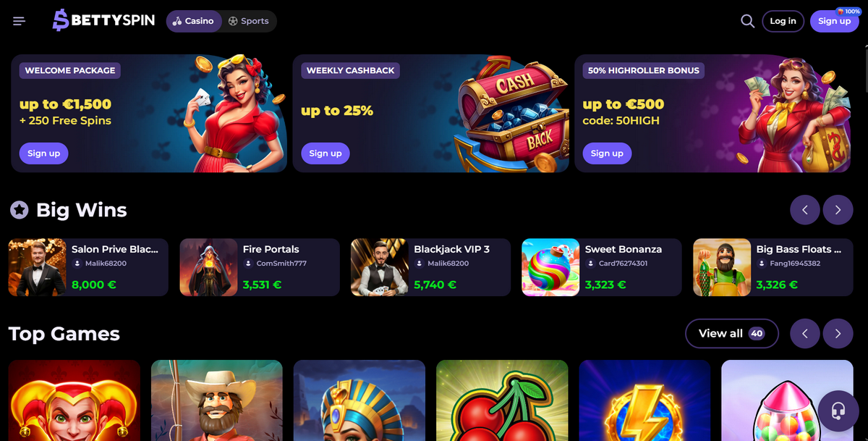Sign up on the Highroller Bonus banner
This screenshot has height=441, width=868.
tap(607, 154)
